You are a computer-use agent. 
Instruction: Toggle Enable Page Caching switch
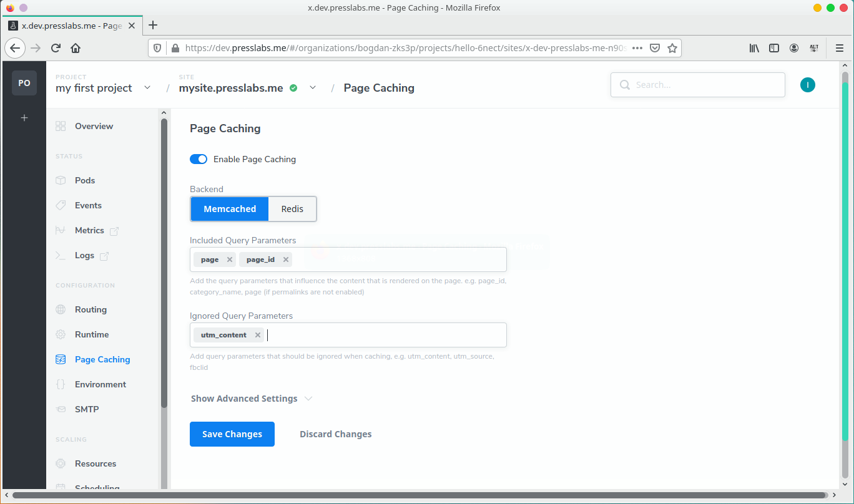(x=199, y=159)
